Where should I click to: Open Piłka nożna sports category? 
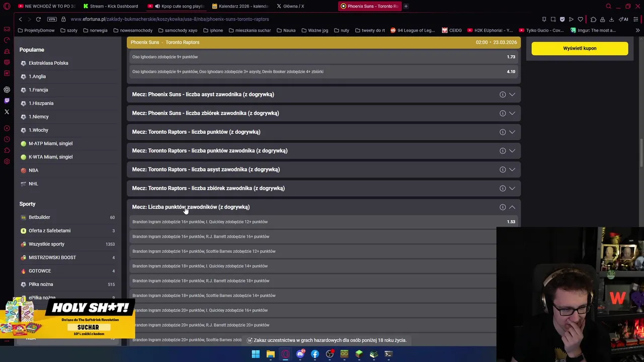click(41, 284)
